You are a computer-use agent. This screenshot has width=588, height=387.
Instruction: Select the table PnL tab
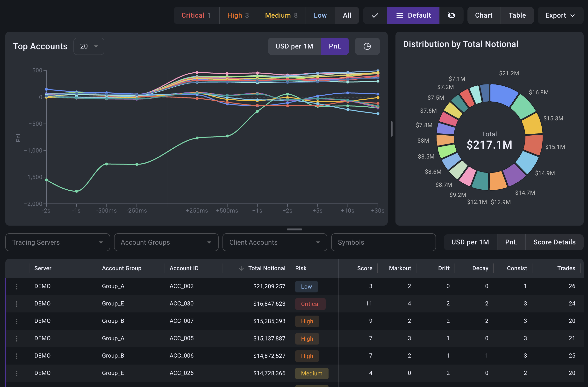point(511,242)
